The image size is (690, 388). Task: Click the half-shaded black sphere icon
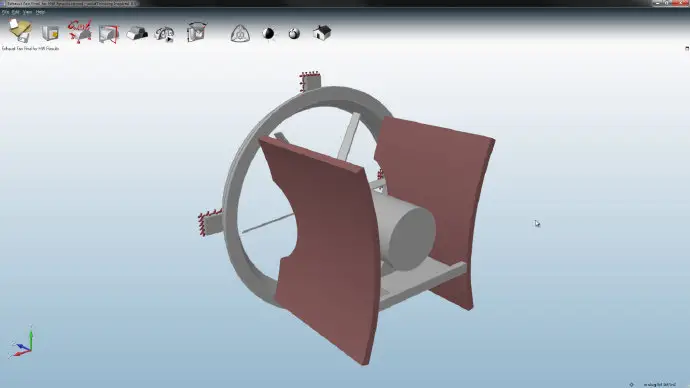(268, 33)
